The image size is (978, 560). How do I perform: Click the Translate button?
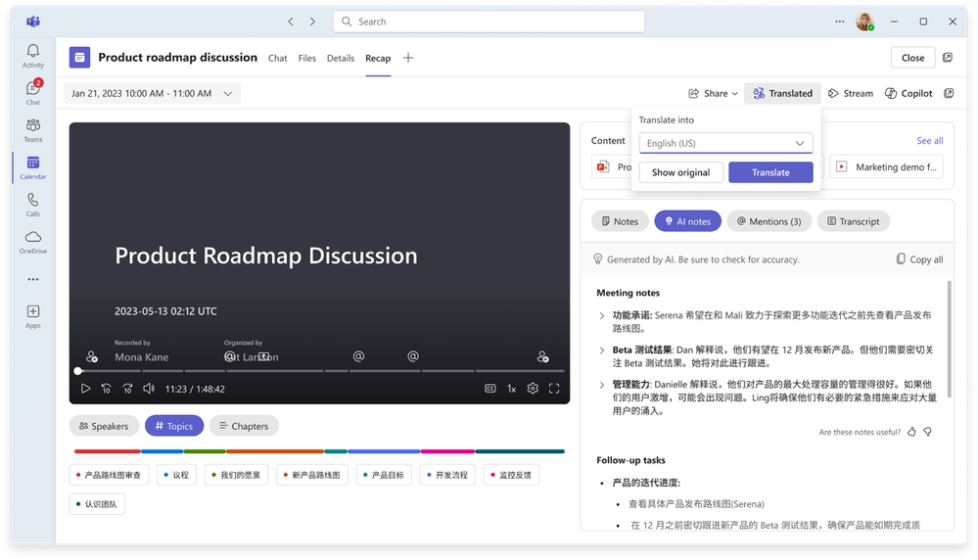[770, 172]
